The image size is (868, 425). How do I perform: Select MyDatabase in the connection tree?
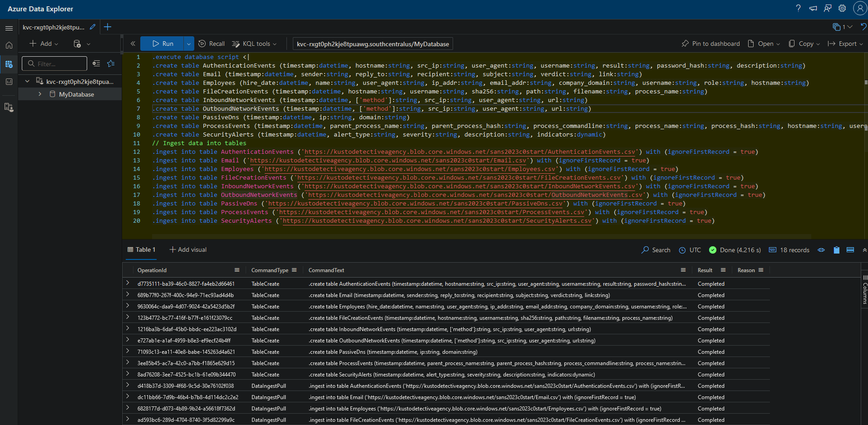76,94
